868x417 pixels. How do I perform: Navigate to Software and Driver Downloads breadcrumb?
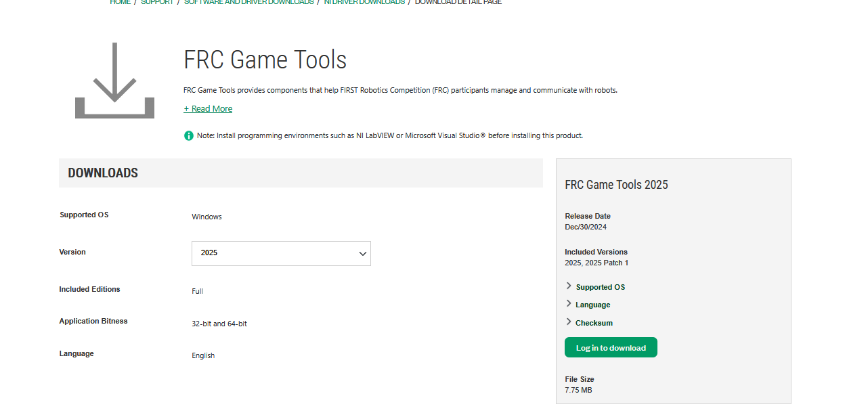(x=248, y=2)
